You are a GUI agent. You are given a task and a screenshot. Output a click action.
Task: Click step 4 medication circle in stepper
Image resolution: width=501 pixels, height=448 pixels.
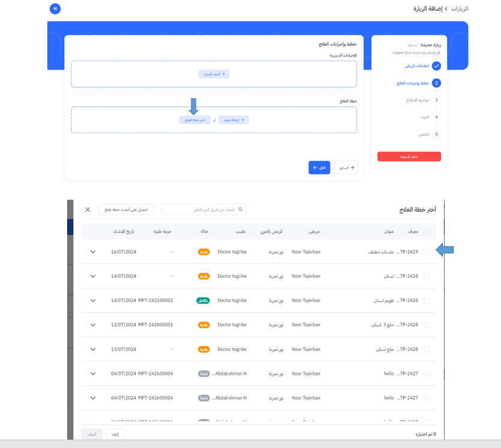436,118
